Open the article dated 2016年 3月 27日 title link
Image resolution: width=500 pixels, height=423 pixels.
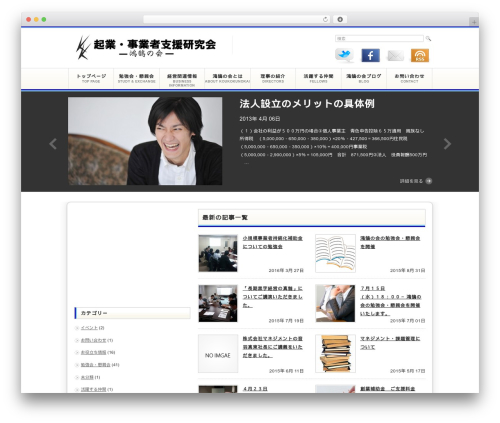pyautogui.click(x=272, y=242)
